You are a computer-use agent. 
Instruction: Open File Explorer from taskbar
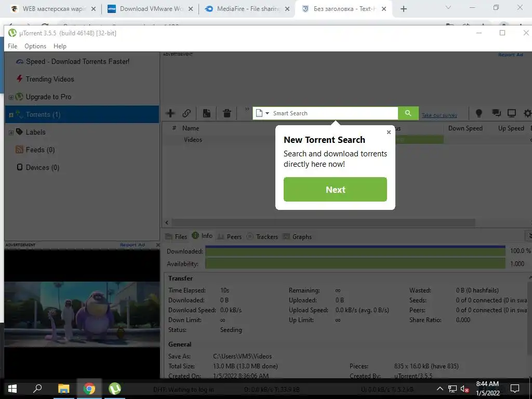63,389
